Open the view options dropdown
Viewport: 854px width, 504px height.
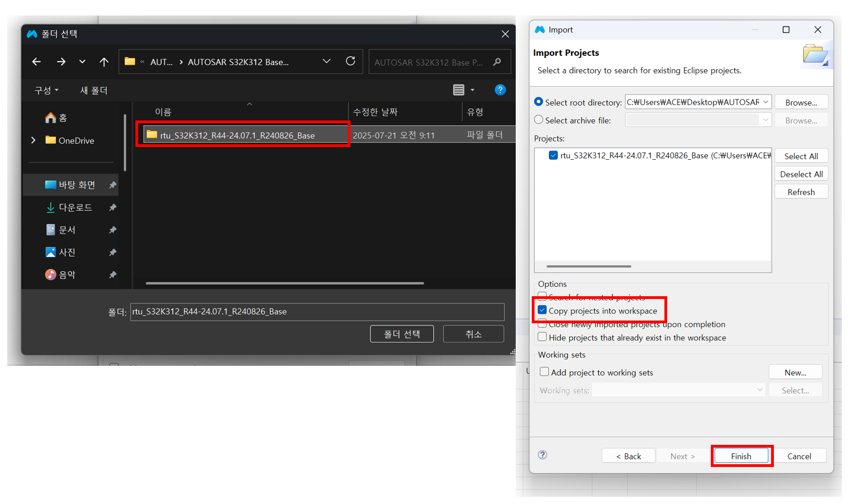[x=472, y=90]
